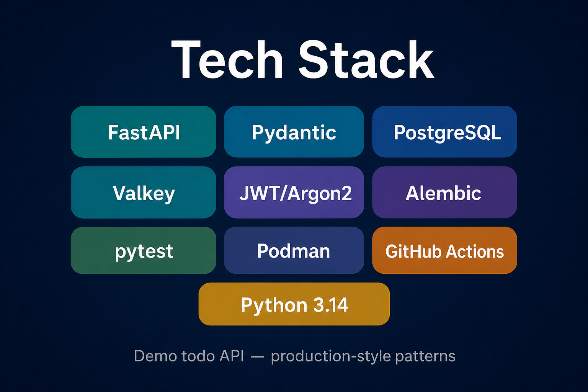The width and height of the screenshot is (588, 392).
Task: Open the PostgreSQL tile
Action: [x=445, y=132]
